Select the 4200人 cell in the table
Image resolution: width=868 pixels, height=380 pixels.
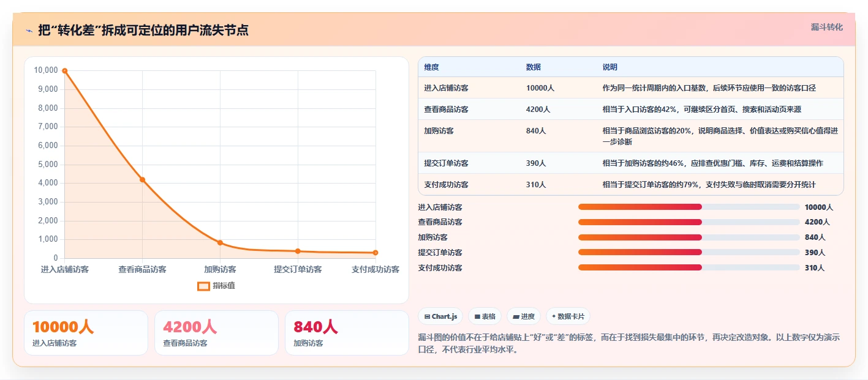(538, 110)
